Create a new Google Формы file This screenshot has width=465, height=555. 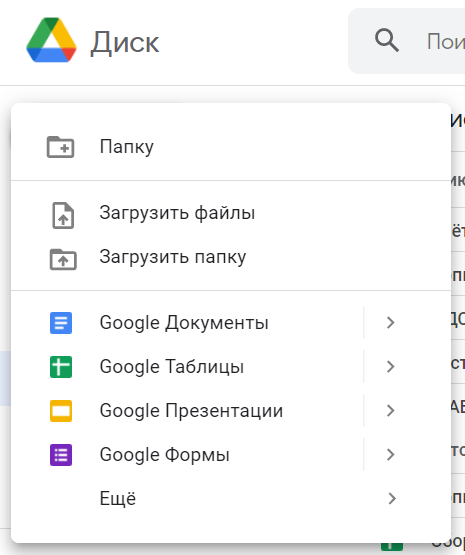point(188,454)
